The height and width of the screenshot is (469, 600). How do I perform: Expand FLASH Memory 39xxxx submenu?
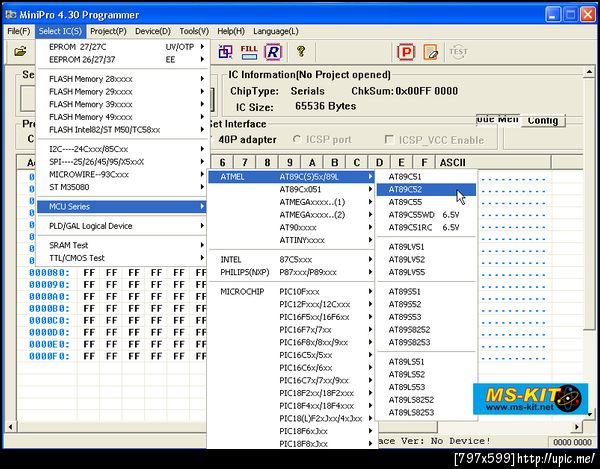click(x=122, y=104)
